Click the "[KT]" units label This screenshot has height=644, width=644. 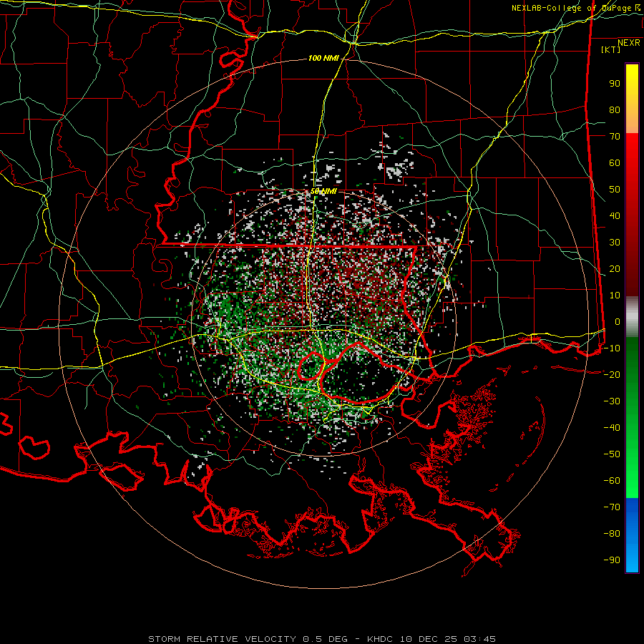click(x=610, y=49)
